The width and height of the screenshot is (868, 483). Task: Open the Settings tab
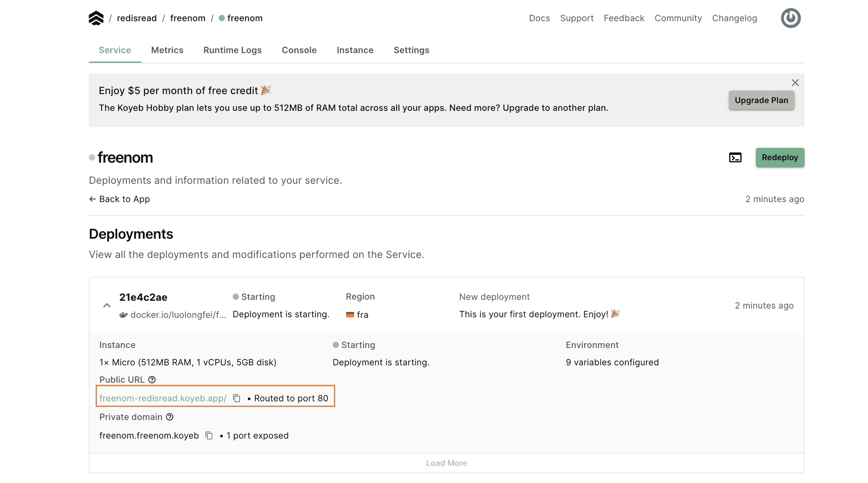(411, 50)
